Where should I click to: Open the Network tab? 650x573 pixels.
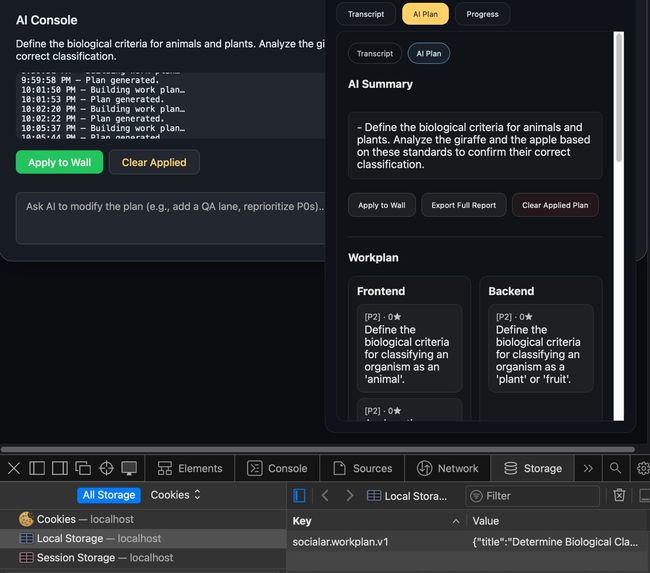pos(448,469)
